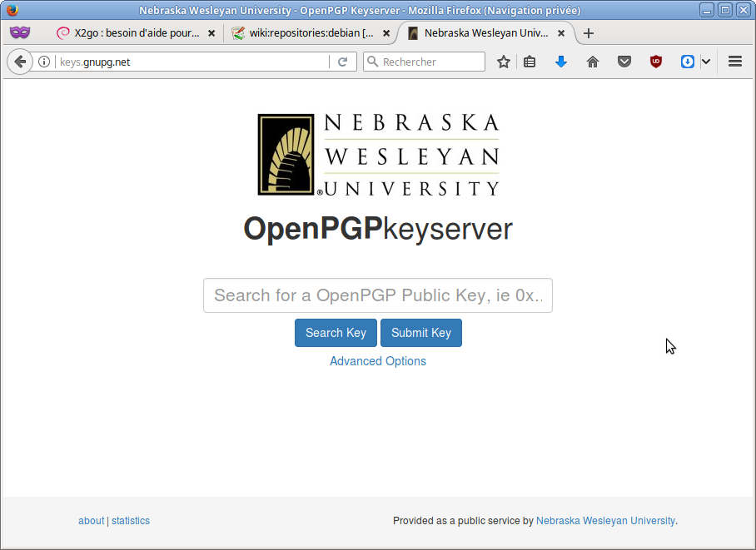756x550 pixels.
Task: Click the Search Key button
Action: (336, 333)
